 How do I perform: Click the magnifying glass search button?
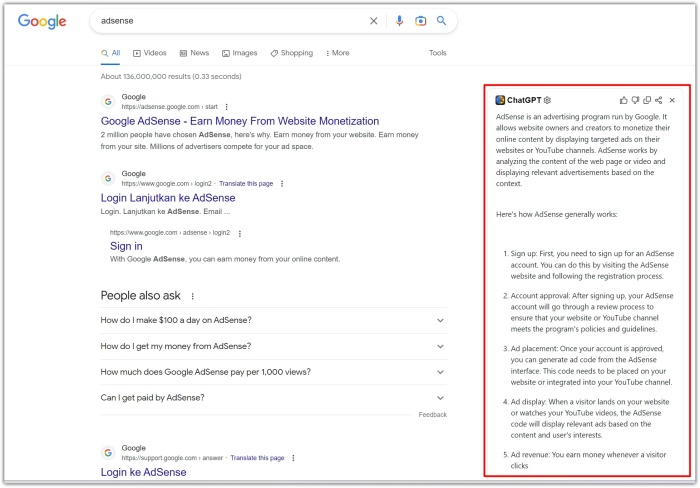[442, 21]
